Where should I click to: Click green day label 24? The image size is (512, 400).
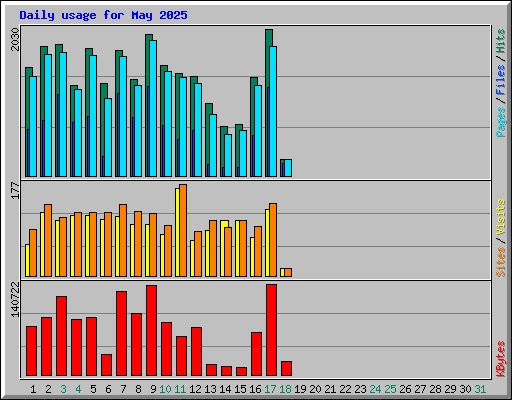coord(375,389)
